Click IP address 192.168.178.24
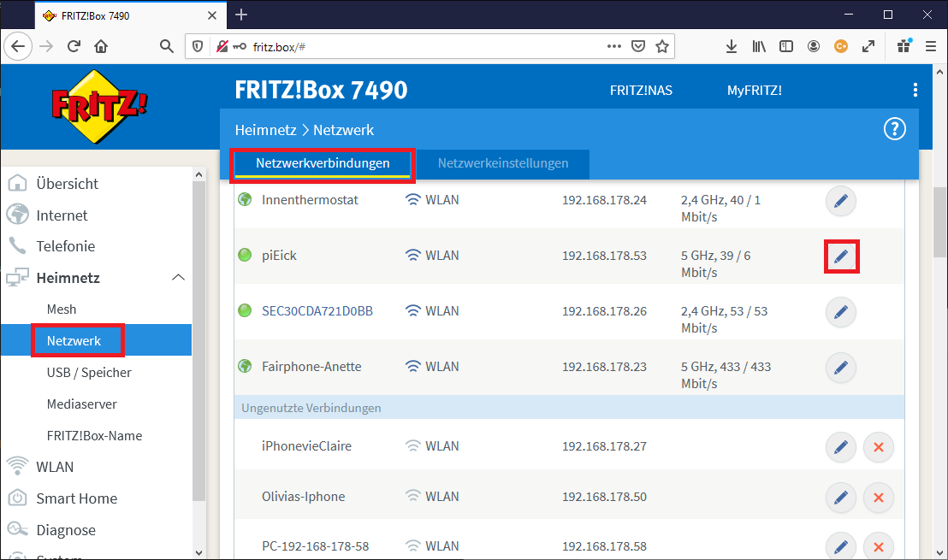Image resolution: width=948 pixels, height=560 pixels. 604,200
